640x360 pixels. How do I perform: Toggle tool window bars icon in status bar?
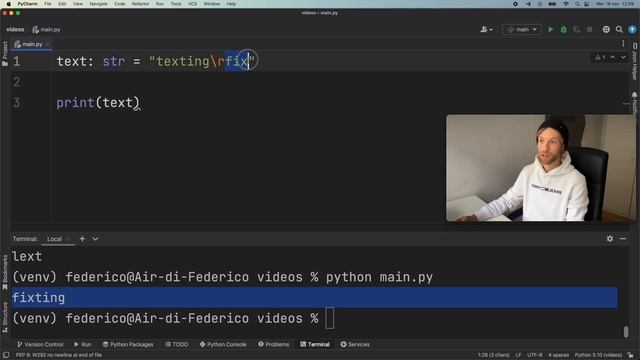(6, 355)
